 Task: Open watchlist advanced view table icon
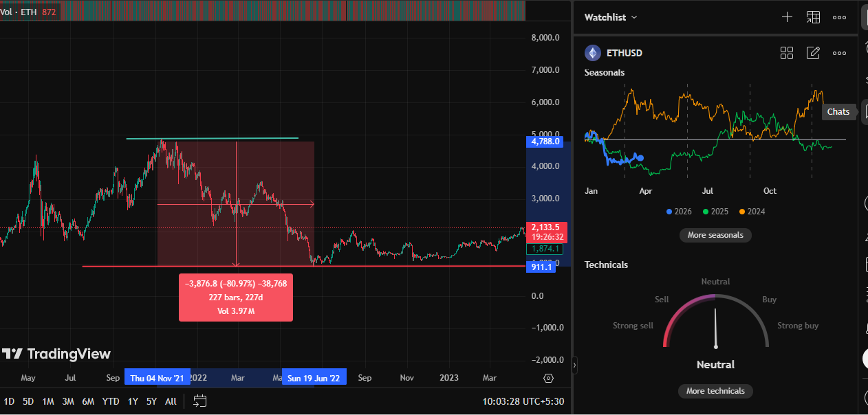pos(813,17)
